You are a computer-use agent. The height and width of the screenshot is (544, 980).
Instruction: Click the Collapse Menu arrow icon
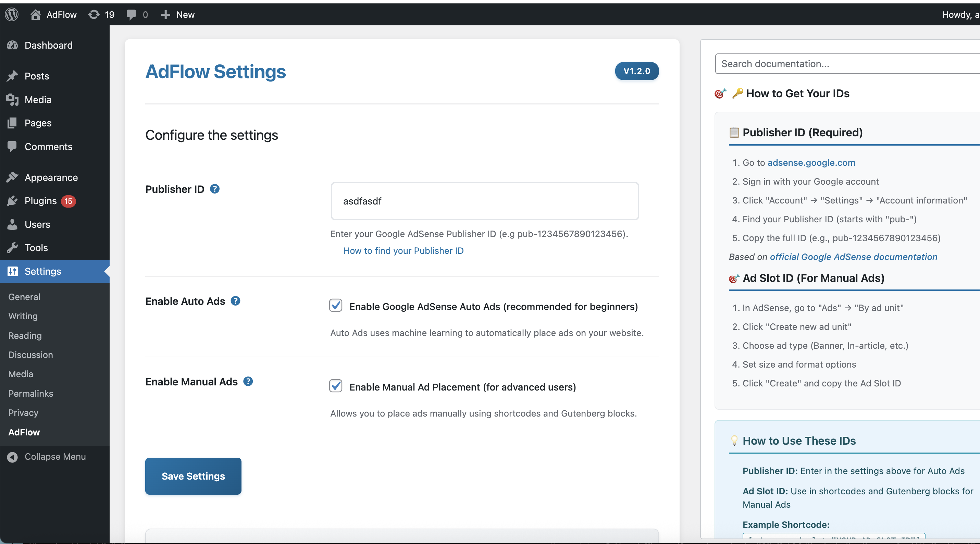12,457
